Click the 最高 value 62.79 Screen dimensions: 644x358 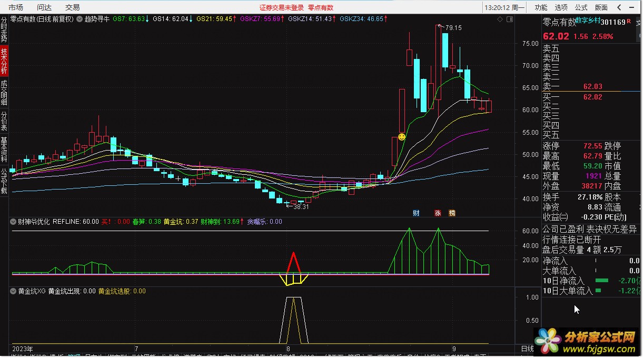pyautogui.click(x=592, y=156)
